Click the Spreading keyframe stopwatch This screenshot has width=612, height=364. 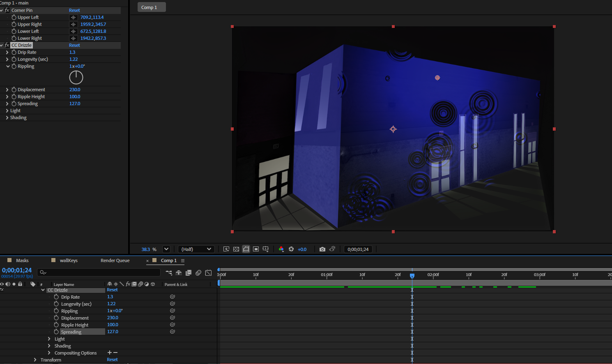click(57, 332)
